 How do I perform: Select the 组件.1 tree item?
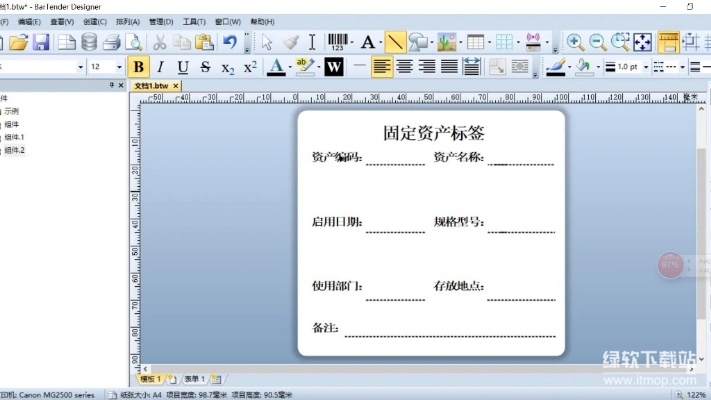tap(14, 137)
